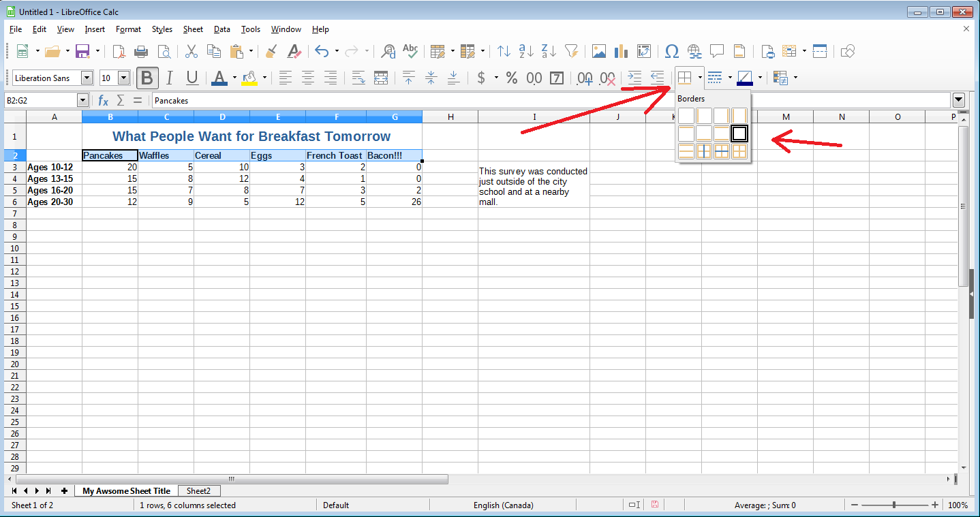Align text right
The image size is (980, 517).
tap(331, 78)
